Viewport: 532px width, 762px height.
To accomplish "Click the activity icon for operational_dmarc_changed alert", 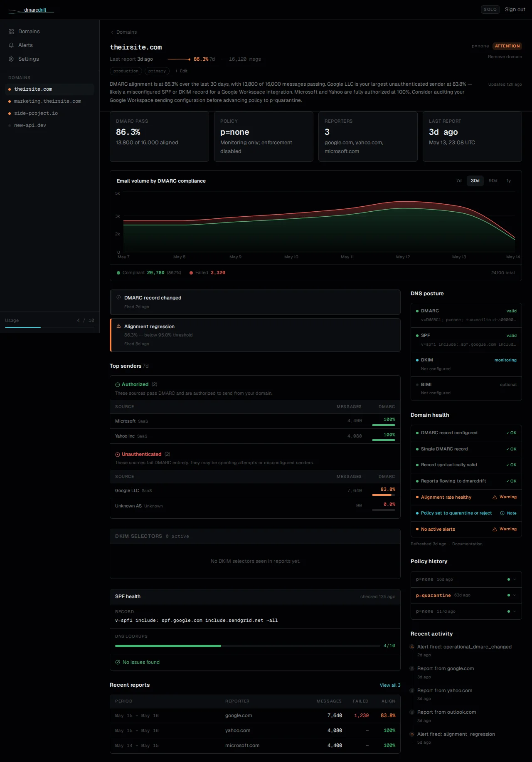I will coord(412,647).
